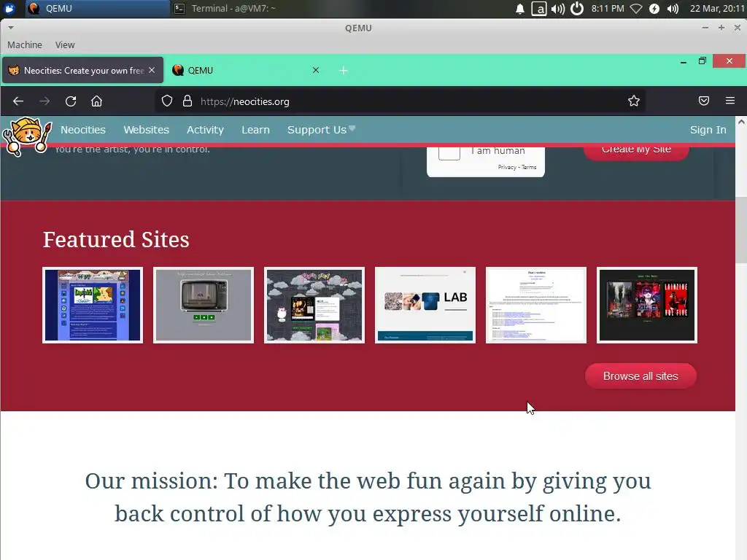Click the power button tray icon
The height and width of the screenshot is (560, 747).
pos(577,9)
